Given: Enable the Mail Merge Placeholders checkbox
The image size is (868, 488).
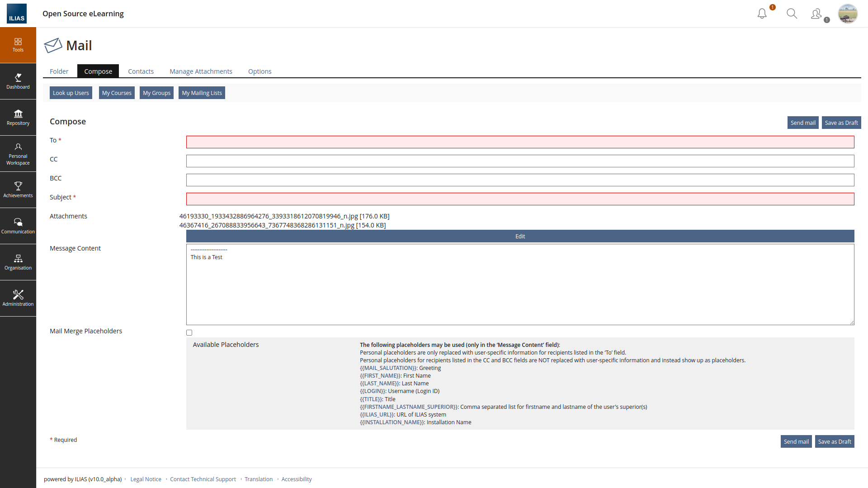Looking at the screenshot, I should point(189,333).
